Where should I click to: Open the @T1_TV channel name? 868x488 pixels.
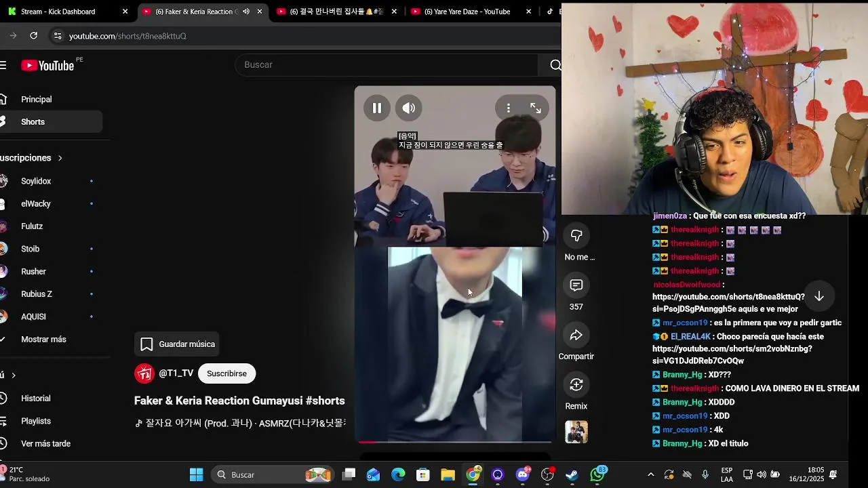click(x=176, y=373)
